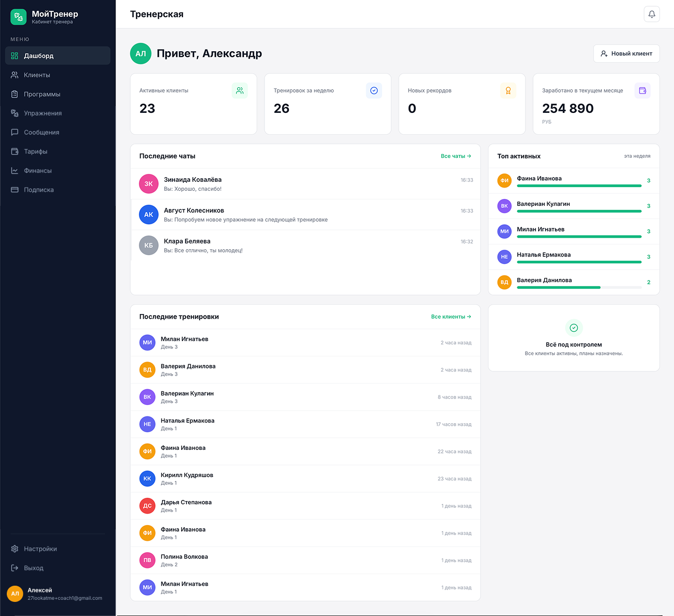Viewport: 674px width, 616px height.
Task: Click the Новый клиент button
Action: click(x=626, y=53)
